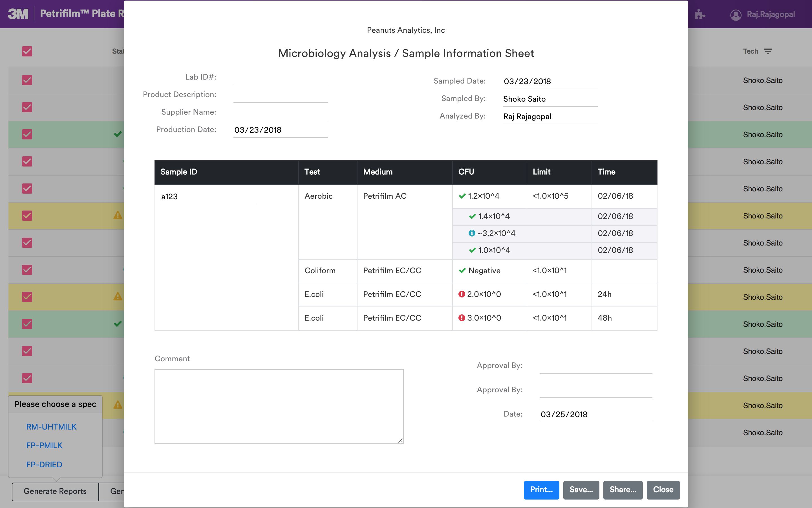812x508 pixels.
Task: Click the comment box resize handle
Action: [x=401, y=441]
